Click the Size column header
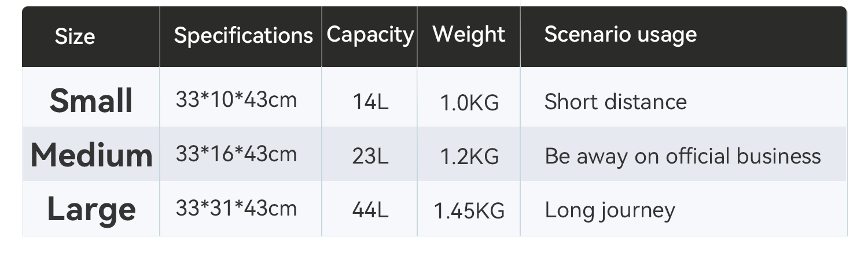This screenshot has width=868, height=256. [x=75, y=37]
